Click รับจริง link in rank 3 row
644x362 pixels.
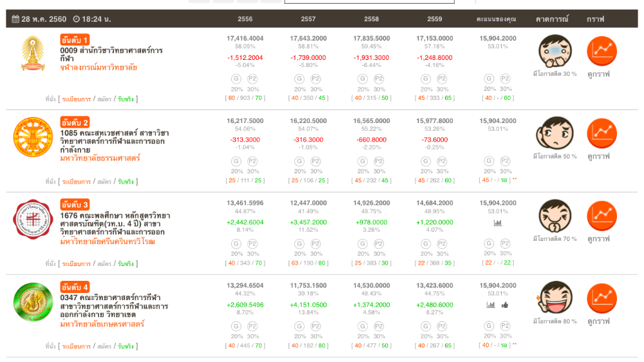click(x=125, y=264)
